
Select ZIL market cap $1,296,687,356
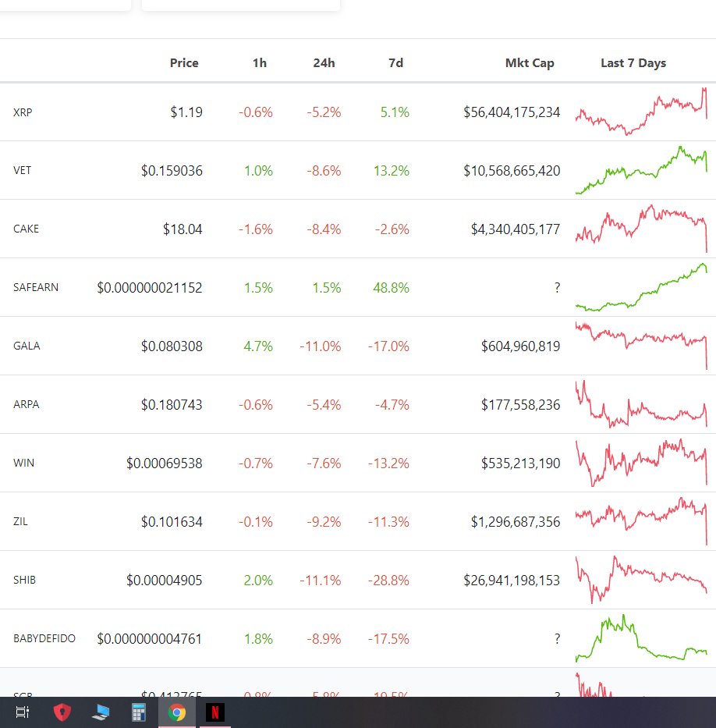pos(516,522)
